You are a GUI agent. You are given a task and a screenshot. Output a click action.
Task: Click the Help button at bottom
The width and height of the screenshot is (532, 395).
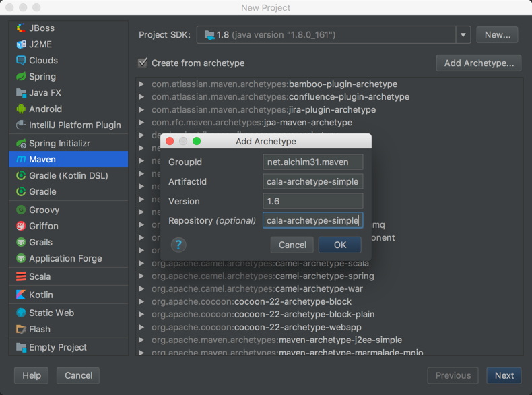tap(32, 375)
